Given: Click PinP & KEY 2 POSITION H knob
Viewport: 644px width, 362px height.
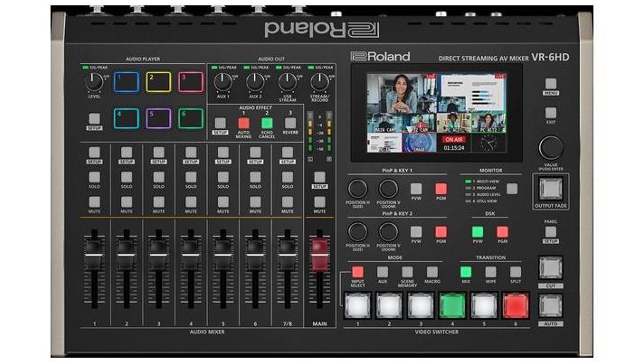Looking at the screenshot, I should click(358, 232).
